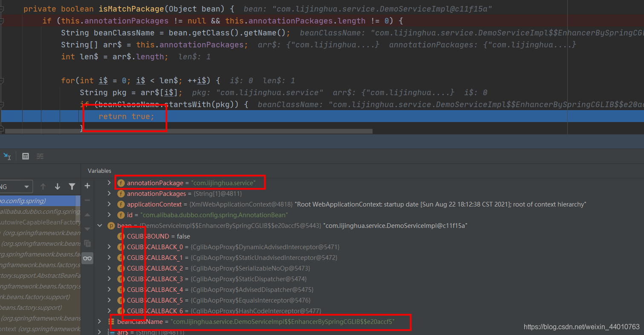Add a new watch with plus icon
Viewport: 644px width, 335px height.
(x=87, y=186)
